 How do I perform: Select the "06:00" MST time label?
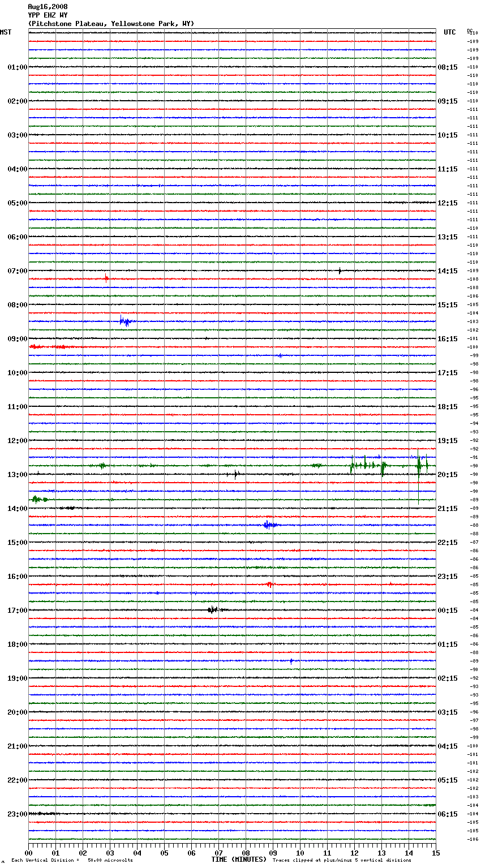pos(18,237)
